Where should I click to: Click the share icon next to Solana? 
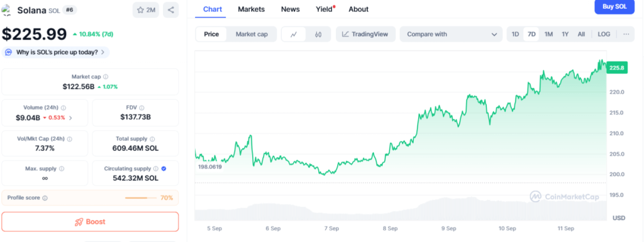171,10
